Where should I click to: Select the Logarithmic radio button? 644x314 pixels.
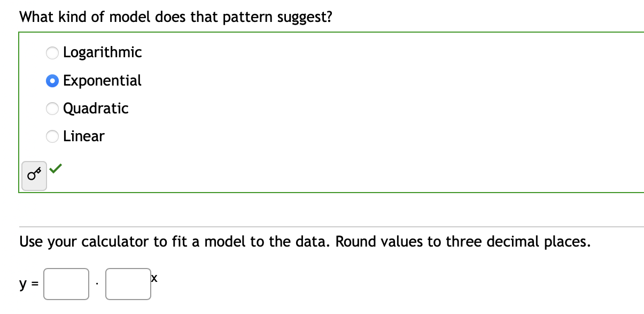[x=52, y=53]
